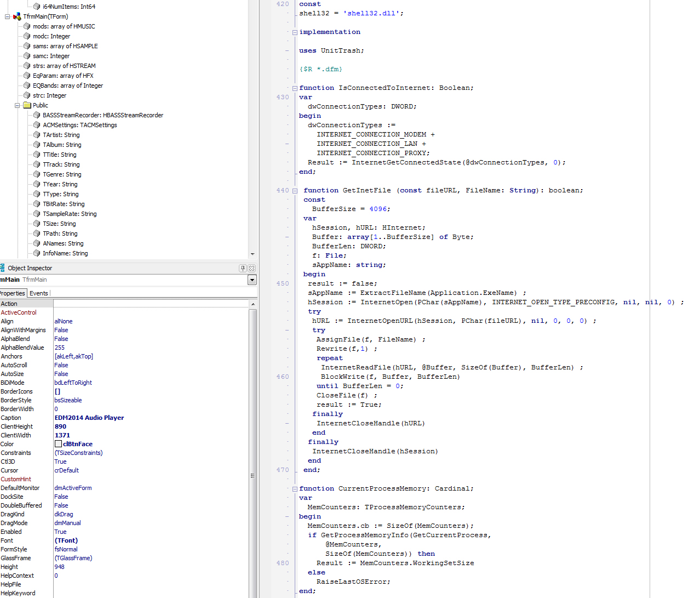Click the field icon next to mods: array of HMUSIC

tap(27, 26)
